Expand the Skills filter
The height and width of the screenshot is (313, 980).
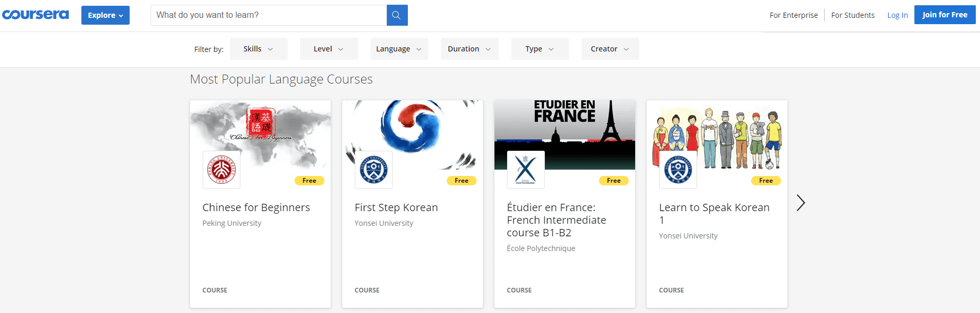coord(259,49)
